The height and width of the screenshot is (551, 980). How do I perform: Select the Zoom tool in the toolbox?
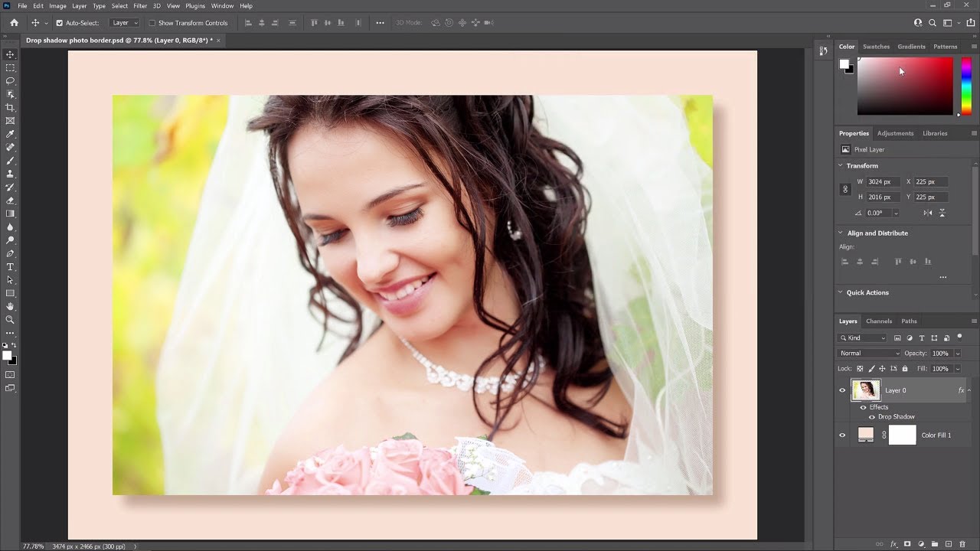coord(10,319)
